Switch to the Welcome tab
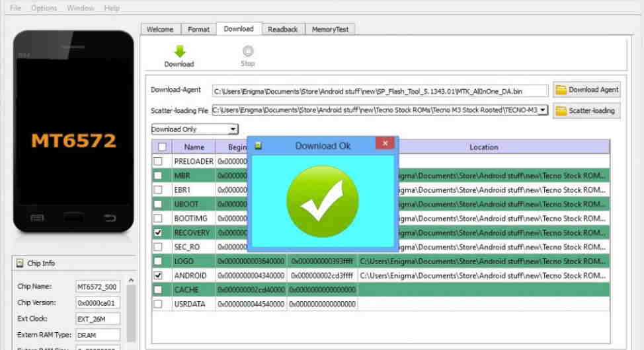 pyautogui.click(x=160, y=29)
